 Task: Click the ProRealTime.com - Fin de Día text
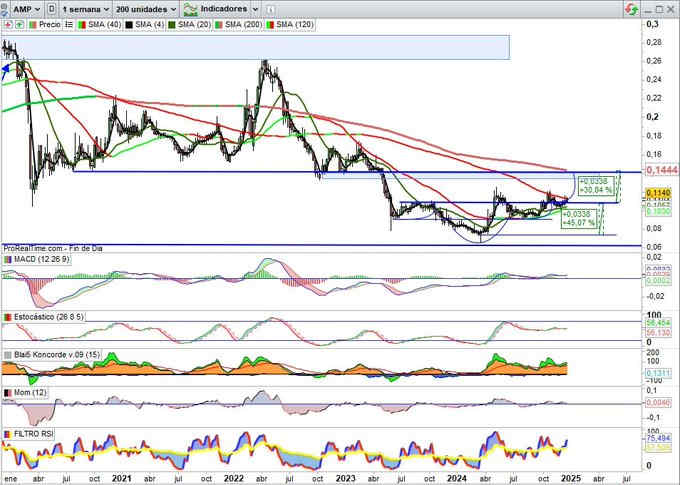[53, 249]
